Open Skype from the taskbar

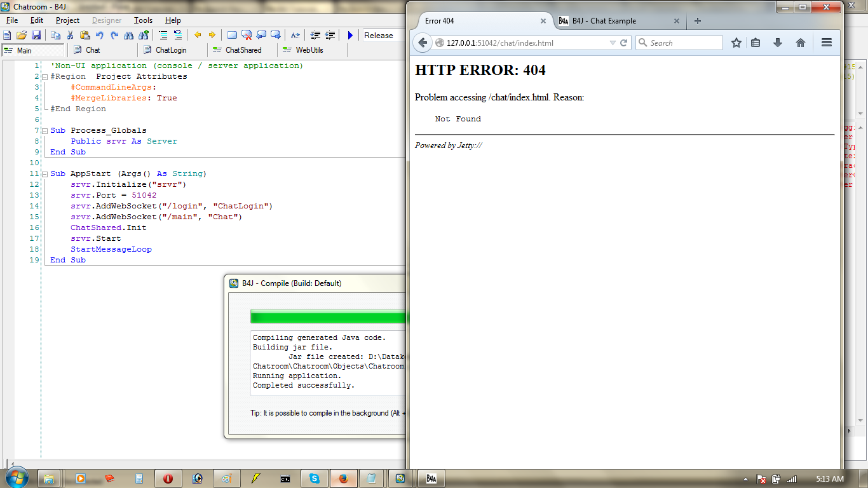point(314,478)
